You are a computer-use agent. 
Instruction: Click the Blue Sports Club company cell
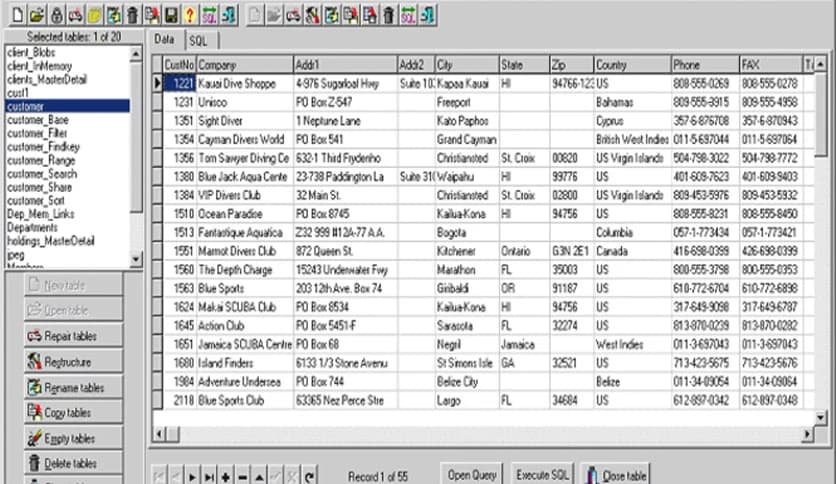[x=245, y=401]
